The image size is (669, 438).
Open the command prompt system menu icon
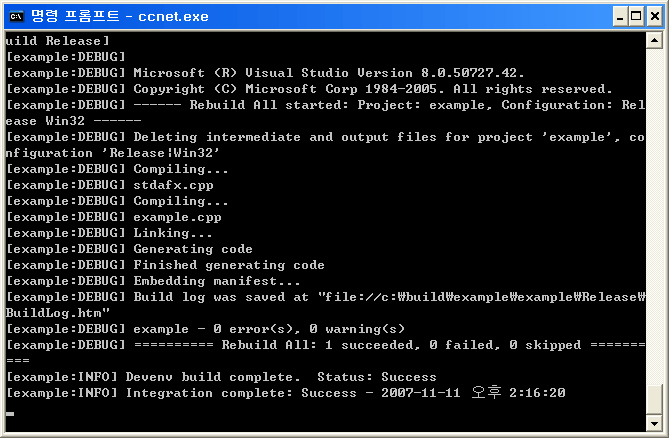16,16
